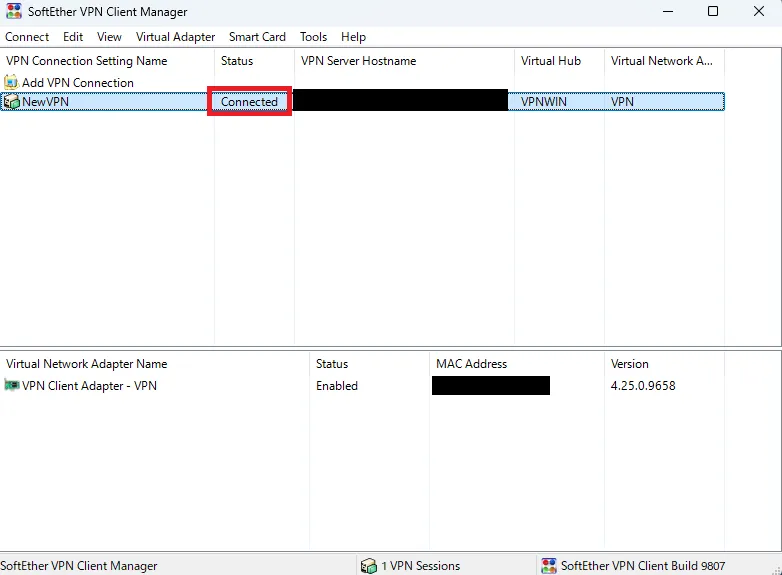Open the Edit menu

click(x=73, y=37)
